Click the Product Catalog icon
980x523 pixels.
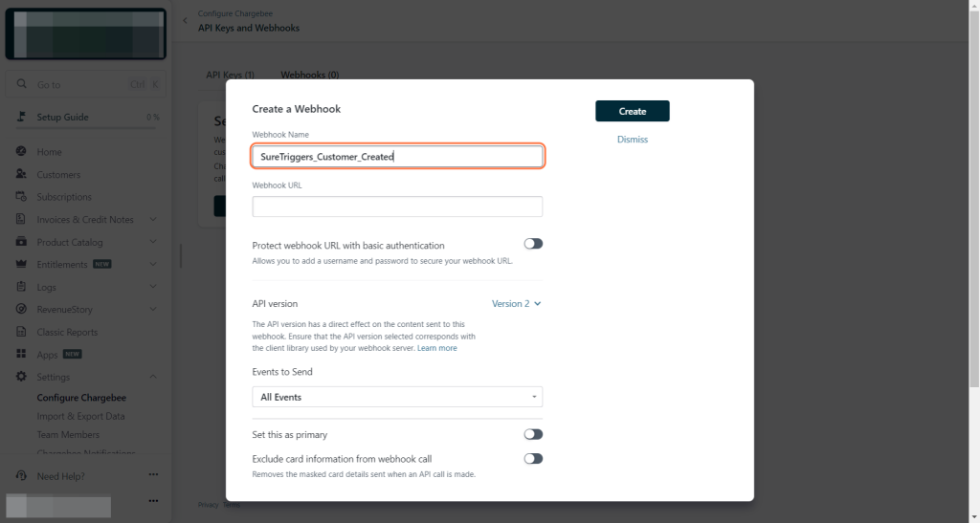click(x=21, y=242)
